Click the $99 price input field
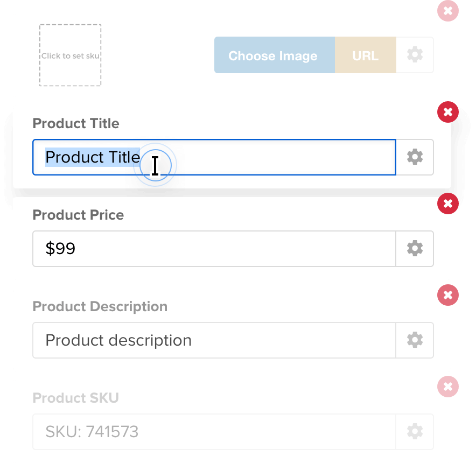The width and height of the screenshot is (476, 463). click(215, 249)
